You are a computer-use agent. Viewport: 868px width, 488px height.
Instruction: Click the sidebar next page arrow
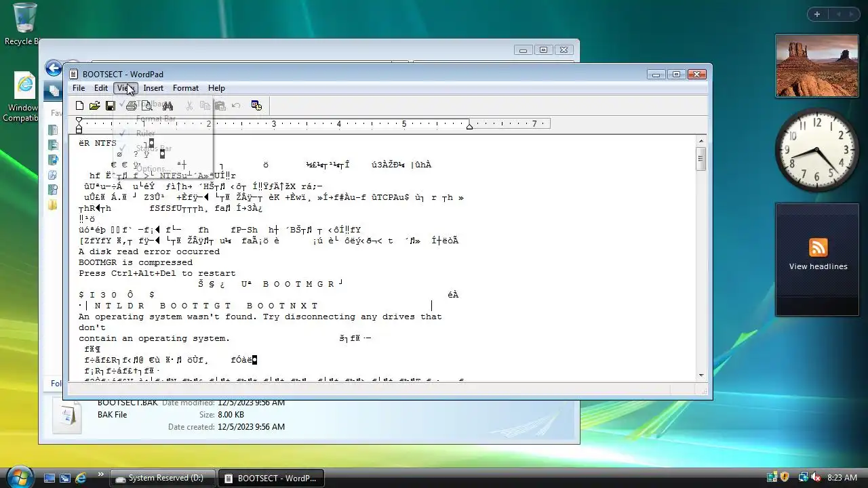coord(852,14)
